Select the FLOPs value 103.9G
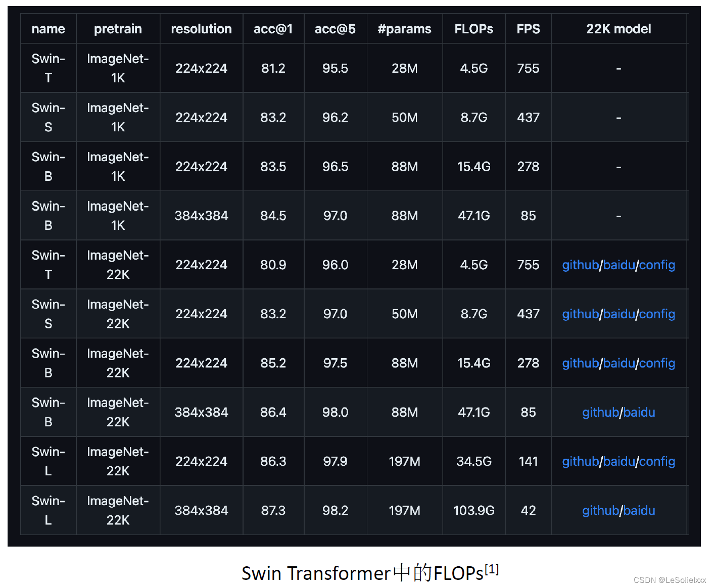The height and width of the screenshot is (588, 714). pos(474,510)
